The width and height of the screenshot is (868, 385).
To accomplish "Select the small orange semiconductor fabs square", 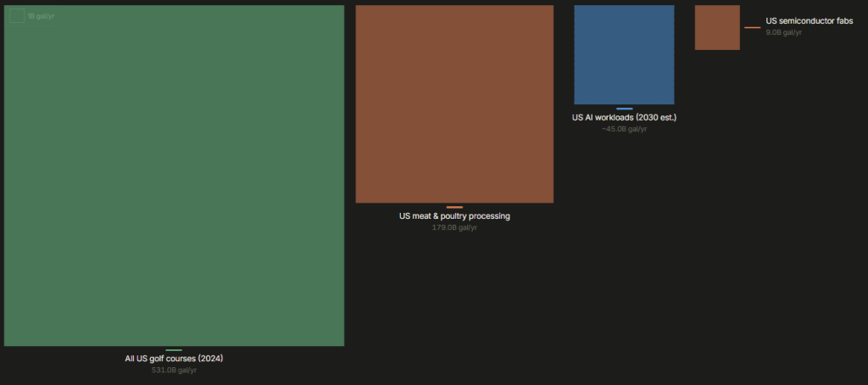I will 717,27.
